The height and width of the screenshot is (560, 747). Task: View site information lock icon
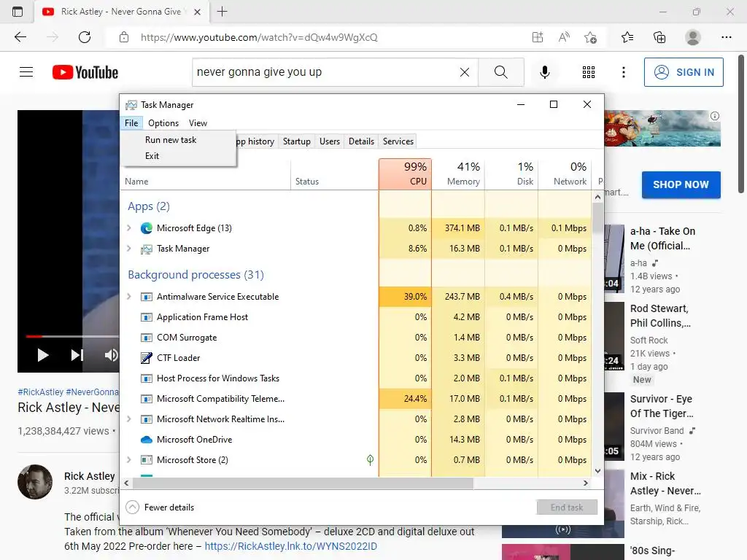pos(124,37)
